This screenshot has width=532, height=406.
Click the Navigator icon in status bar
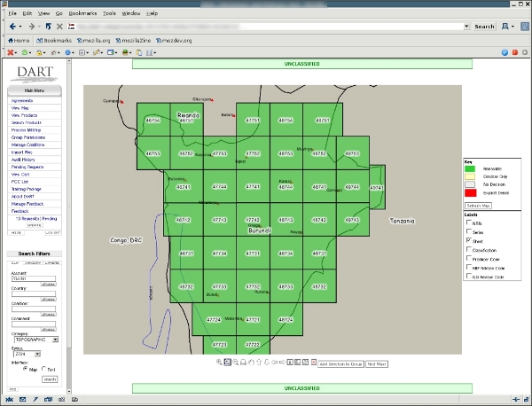[x=9, y=400]
